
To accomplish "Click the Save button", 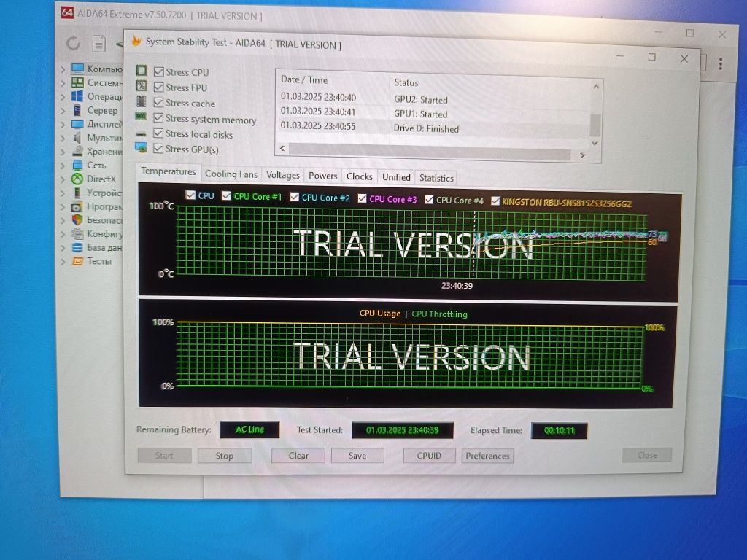I will pyautogui.click(x=357, y=456).
